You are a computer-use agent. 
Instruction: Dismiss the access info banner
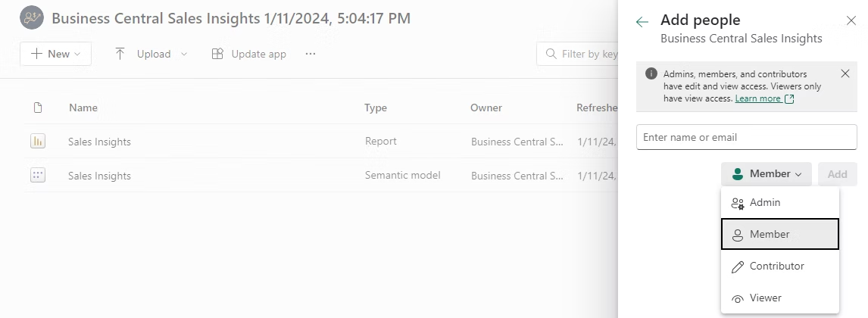[845, 73]
